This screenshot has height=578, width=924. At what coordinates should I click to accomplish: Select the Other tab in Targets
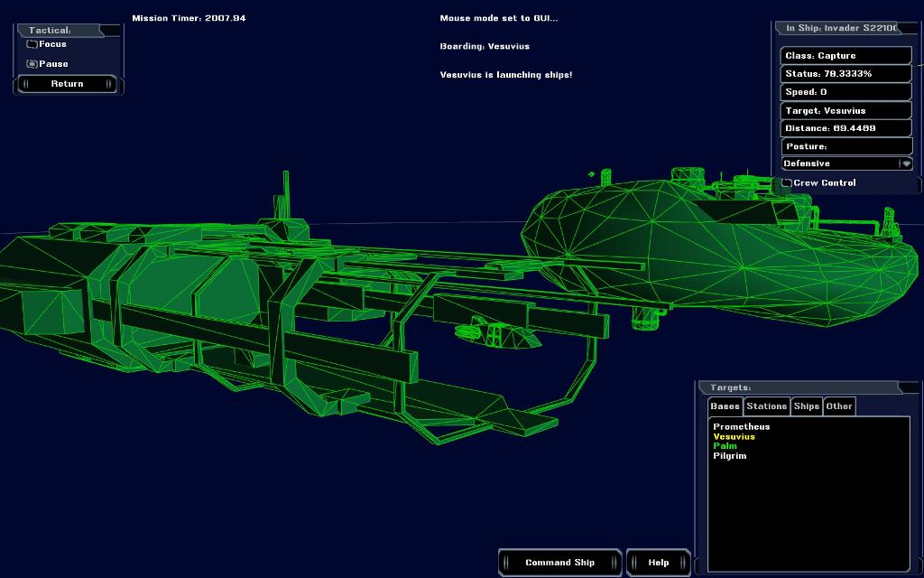pos(839,406)
